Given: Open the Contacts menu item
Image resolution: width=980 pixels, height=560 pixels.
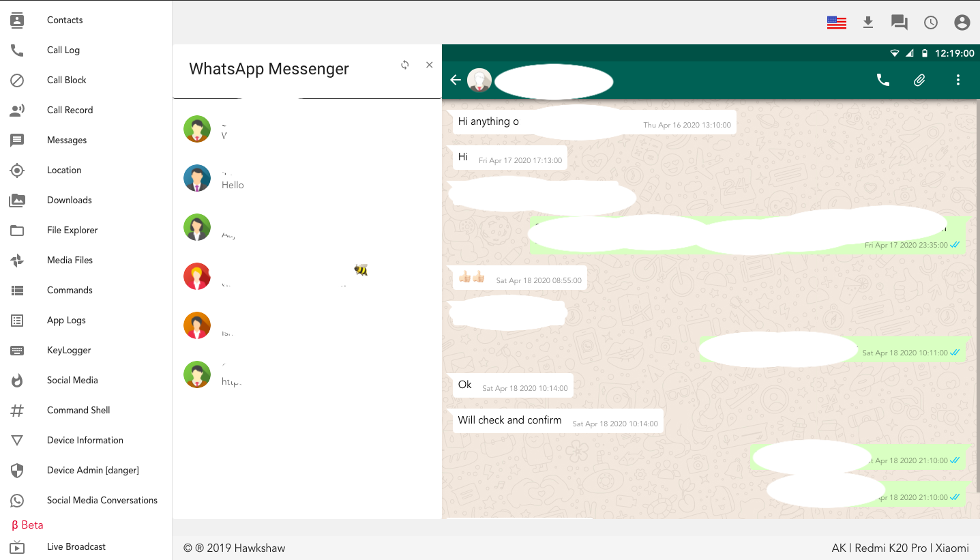Looking at the screenshot, I should point(65,20).
